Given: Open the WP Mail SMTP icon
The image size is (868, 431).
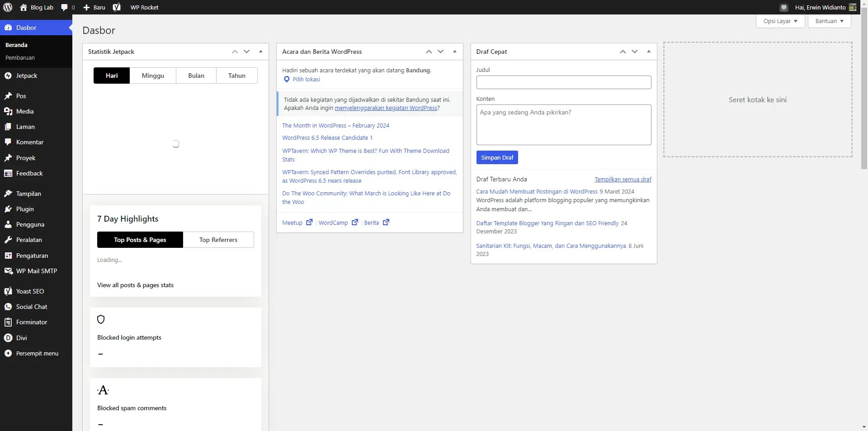Looking at the screenshot, I should pyautogui.click(x=8, y=271).
